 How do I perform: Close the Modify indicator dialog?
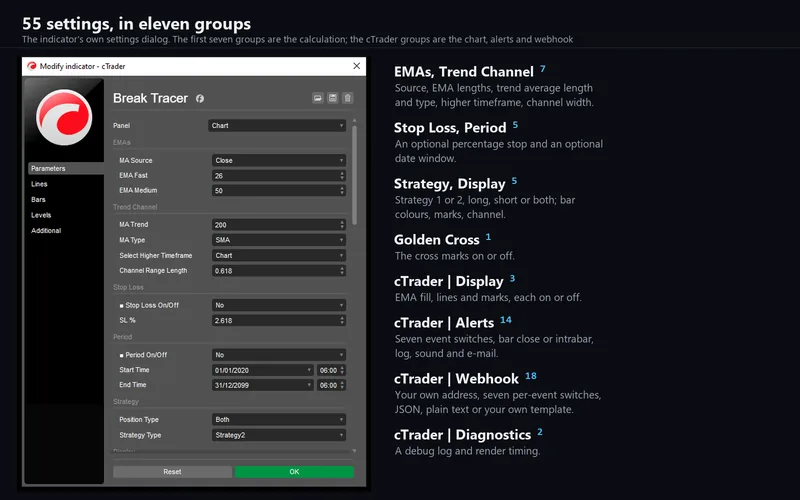pos(357,66)
